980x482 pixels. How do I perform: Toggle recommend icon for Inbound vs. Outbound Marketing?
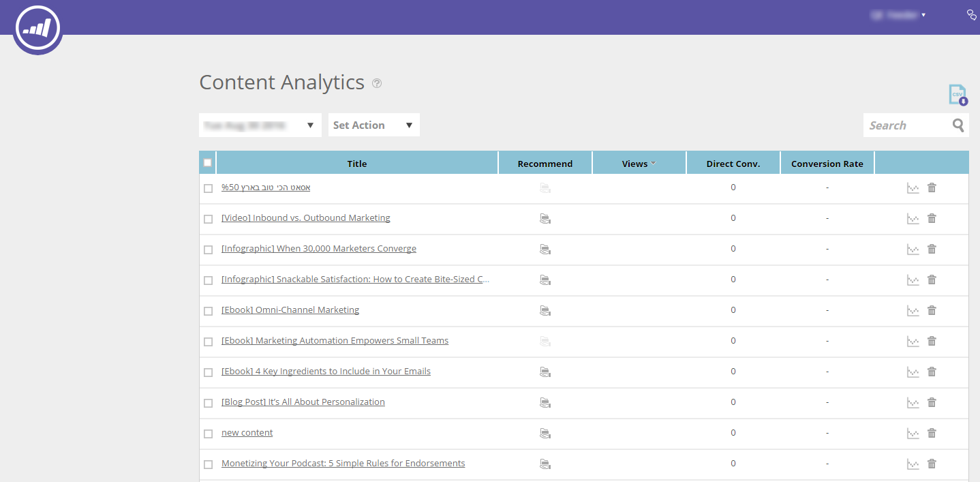(x=545, y=219)
